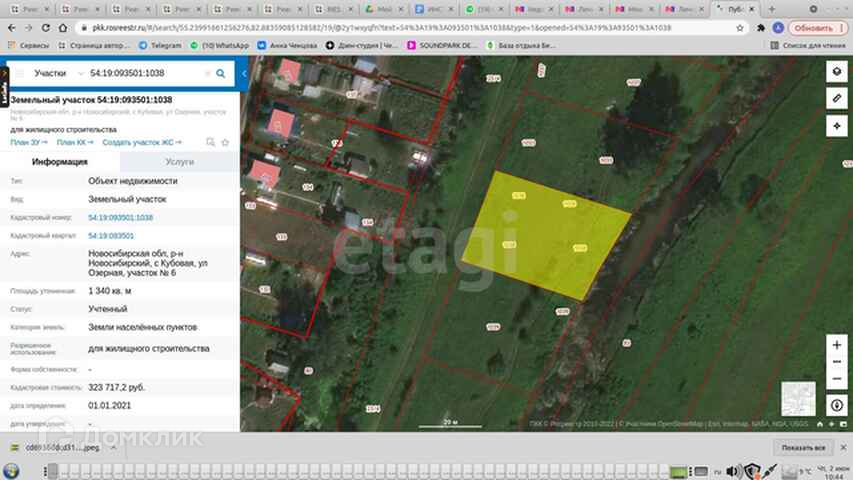Click the Обновить browser button
853x480 pixels.
point(813,28)
